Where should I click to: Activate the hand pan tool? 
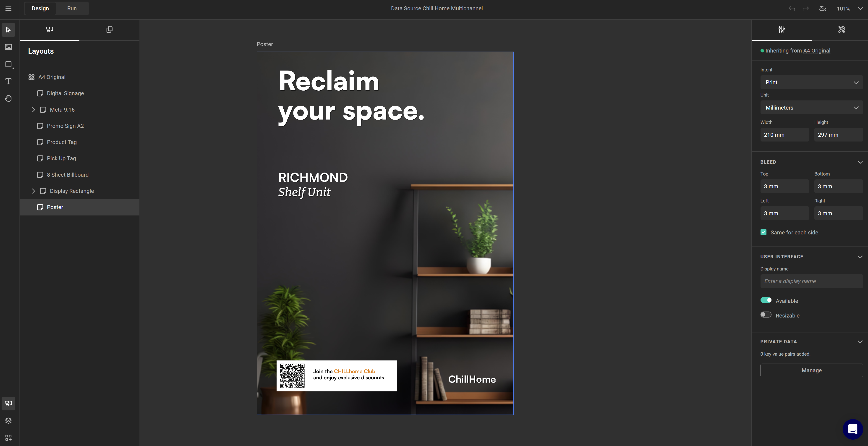pos(8,98)
